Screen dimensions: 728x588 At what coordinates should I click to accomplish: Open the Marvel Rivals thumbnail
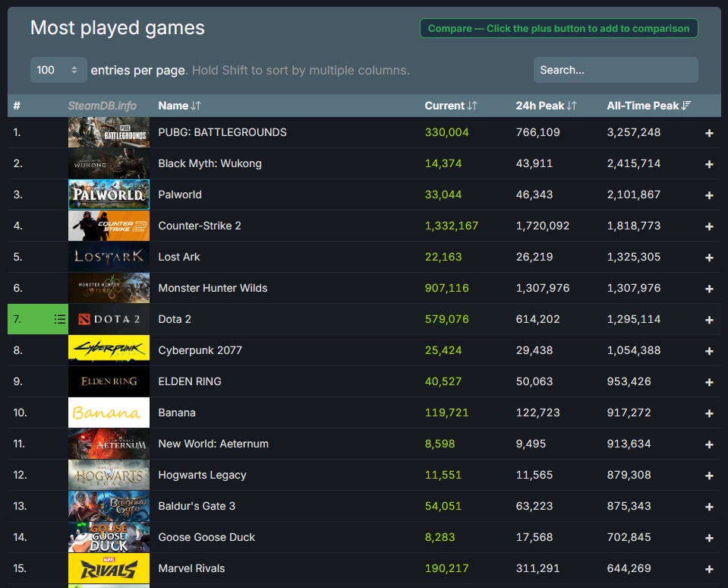click(x=109, y=568)
